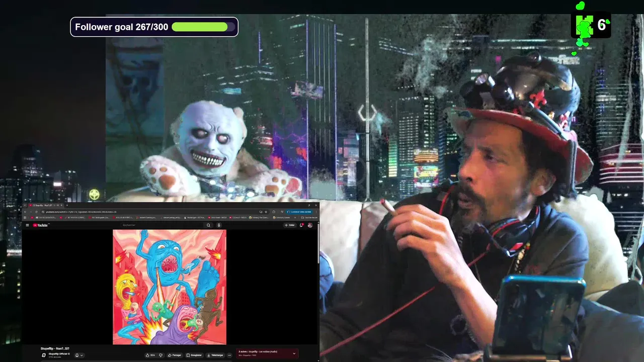Open subscription bell dropdown for Stupeflip channel

79,355
